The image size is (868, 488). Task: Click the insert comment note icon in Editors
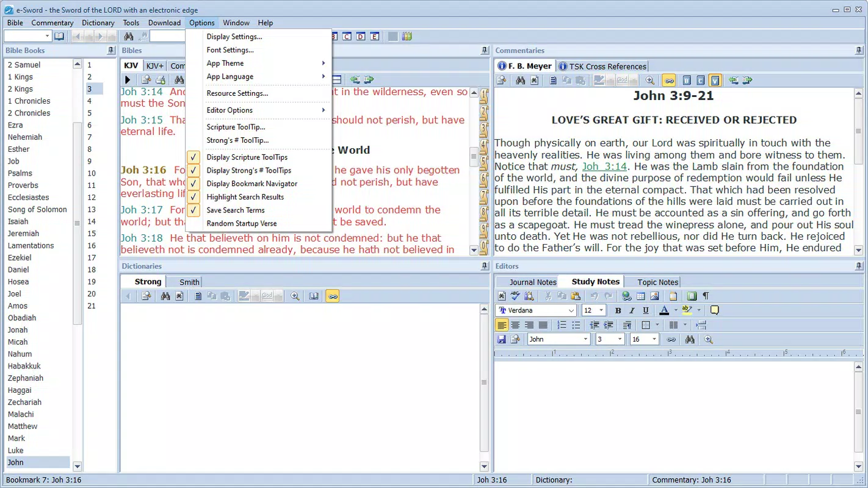pos(714,310)
